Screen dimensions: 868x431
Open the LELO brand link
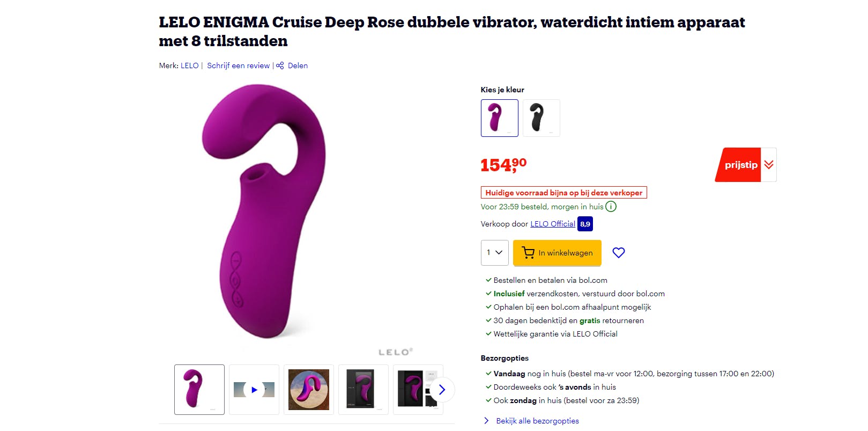[189, 65]
